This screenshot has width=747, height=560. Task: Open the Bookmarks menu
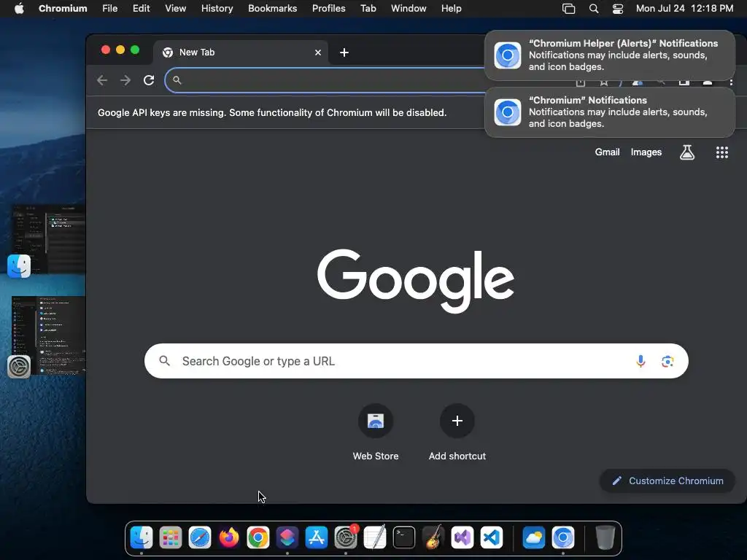coord(272,9)
